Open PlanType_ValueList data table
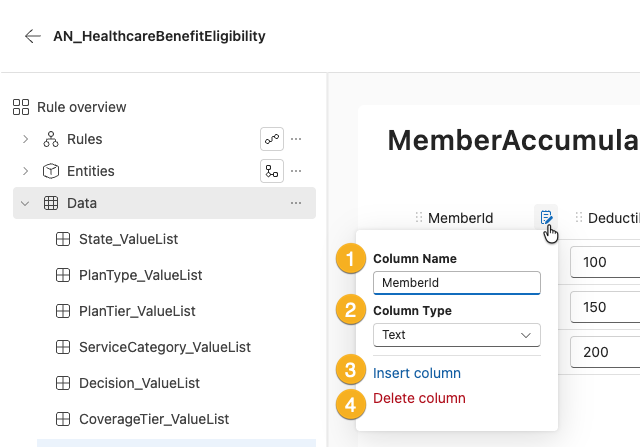 tap(140, 275)
